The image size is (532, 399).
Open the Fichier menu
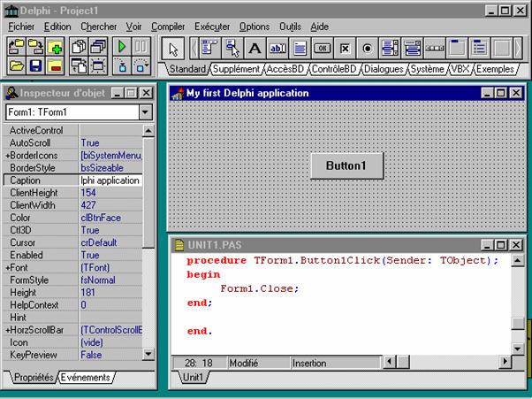[21, 27]
